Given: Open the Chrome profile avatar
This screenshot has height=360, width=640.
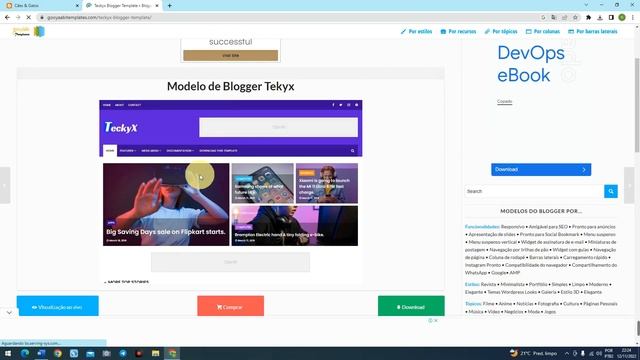Looking at the screenshot, I should coord(622,18).
